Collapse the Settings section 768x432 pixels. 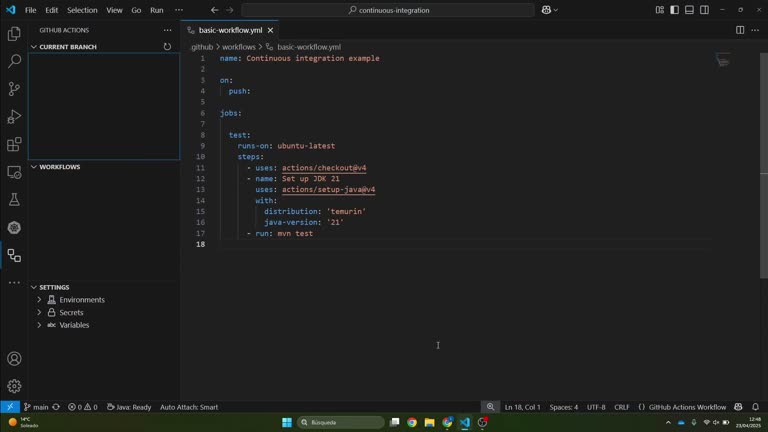point(34,287)
